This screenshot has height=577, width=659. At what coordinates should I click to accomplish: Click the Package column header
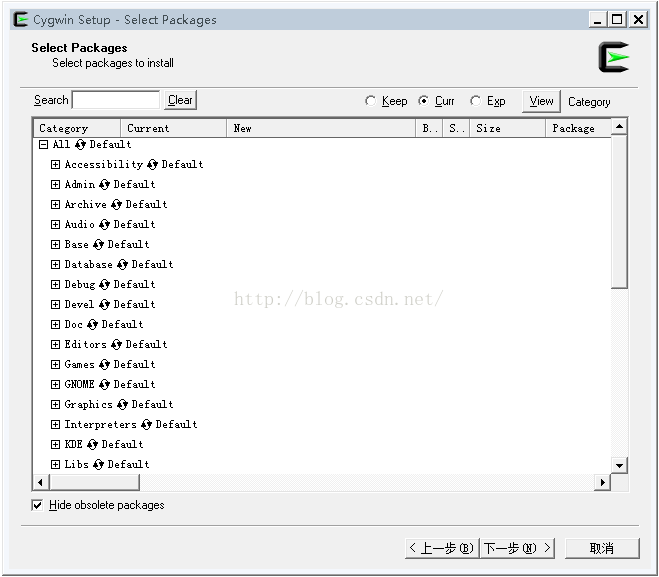578,128
